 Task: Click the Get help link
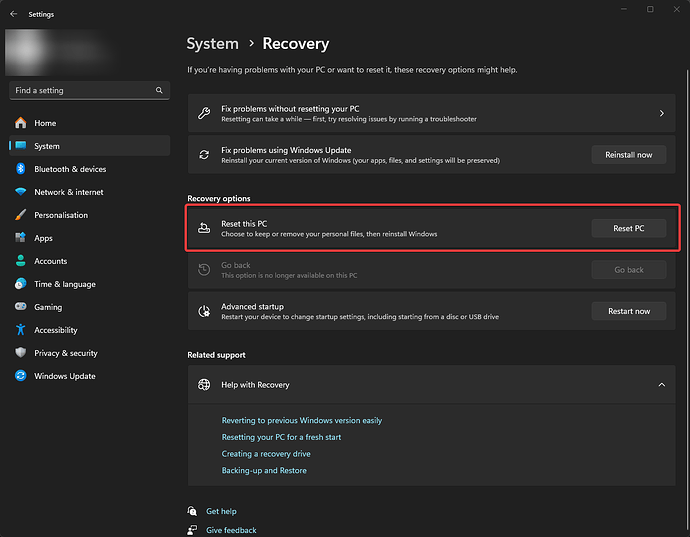tap(221, 511)
